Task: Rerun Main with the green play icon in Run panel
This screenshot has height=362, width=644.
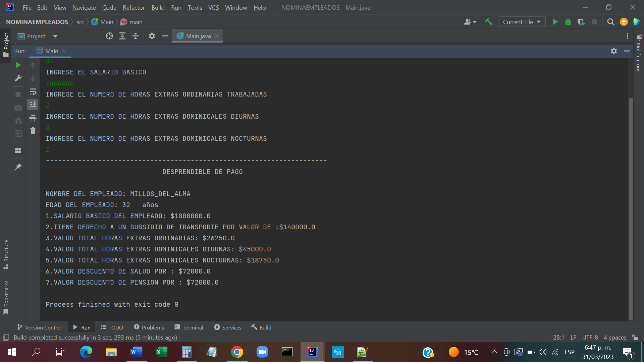Action: pyautogui.click(x=18, y=65)
